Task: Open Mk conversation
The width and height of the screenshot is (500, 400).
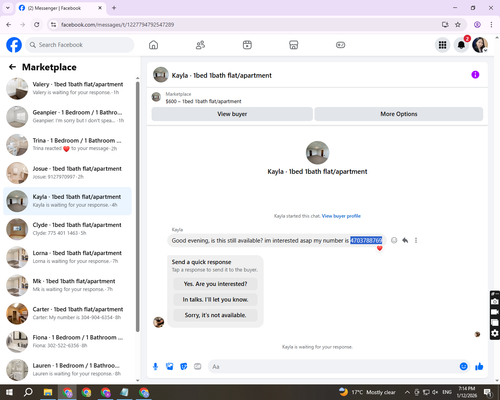Action: point(67,286)
